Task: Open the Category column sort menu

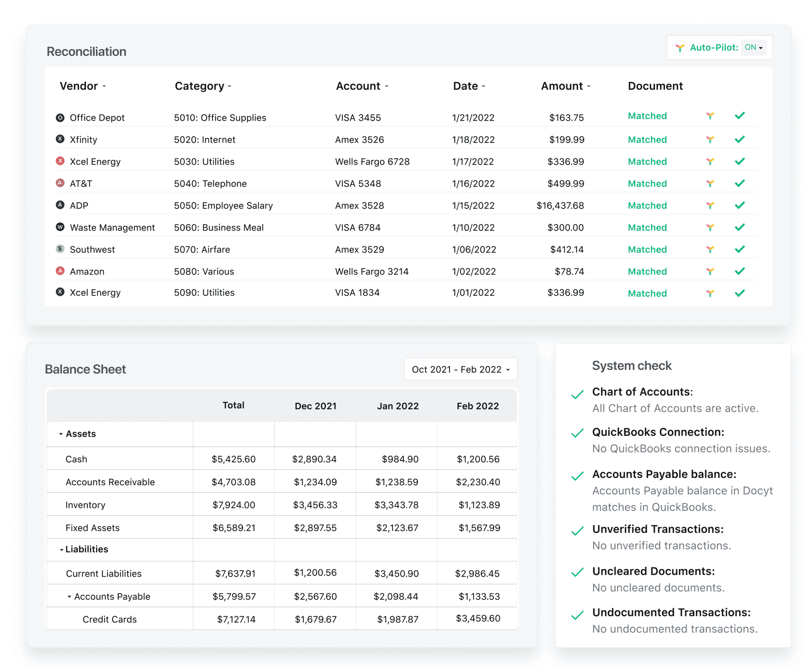Action: (203, 86)
